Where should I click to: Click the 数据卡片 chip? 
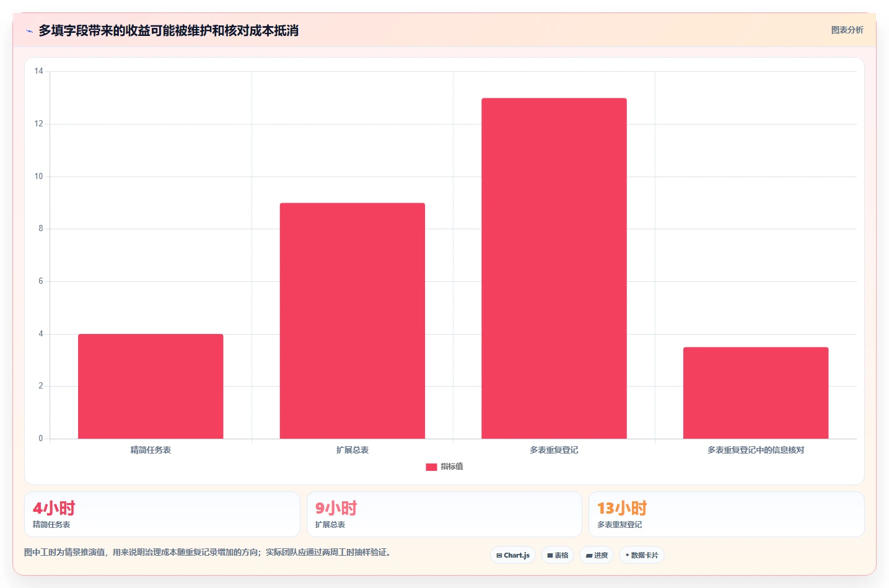(642, 555)
